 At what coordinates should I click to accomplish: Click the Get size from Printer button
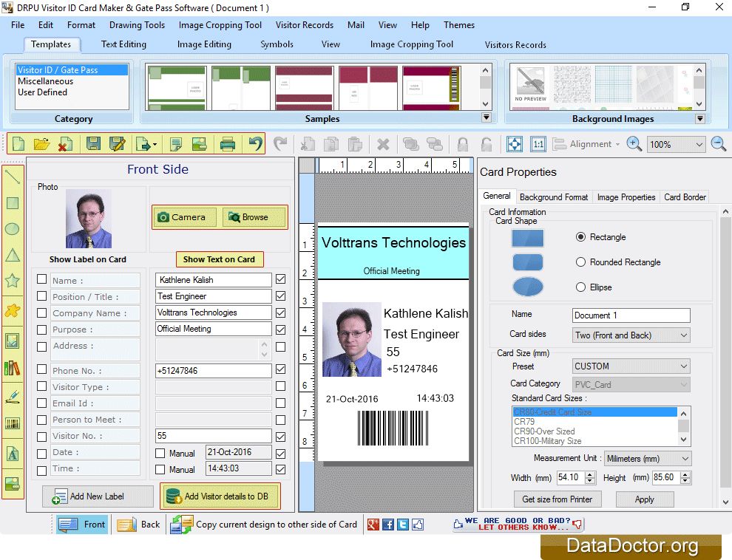(x=558, y=499)
